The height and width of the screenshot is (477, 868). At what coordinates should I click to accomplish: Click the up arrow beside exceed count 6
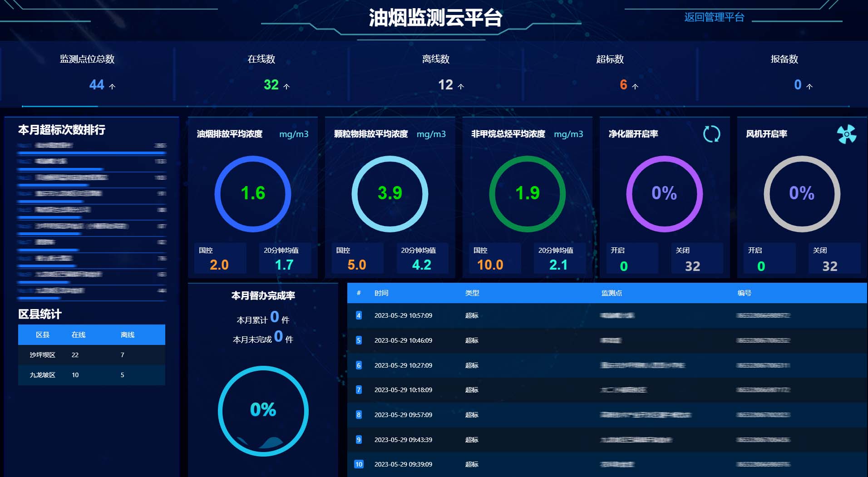[635, 86]
